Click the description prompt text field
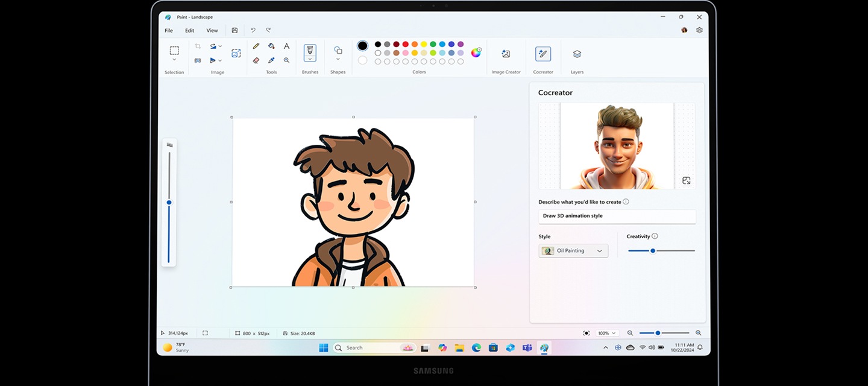 click(617, 216)
